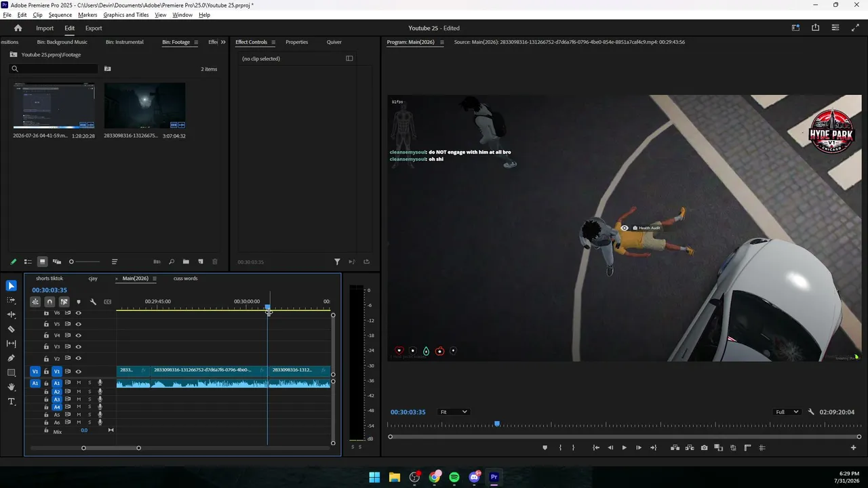Open Google Chrome from the taskbar
The height and width of the screenshot is (488, 868).
coord(435,477)
